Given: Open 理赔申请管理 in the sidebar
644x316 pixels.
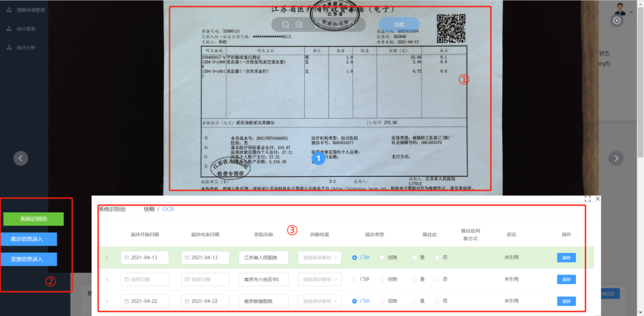Looking at the screenshot, I should [31, 10].
